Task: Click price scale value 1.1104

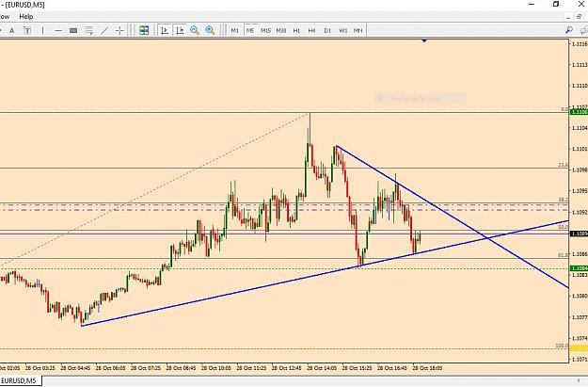Action: tap(580, 128)
